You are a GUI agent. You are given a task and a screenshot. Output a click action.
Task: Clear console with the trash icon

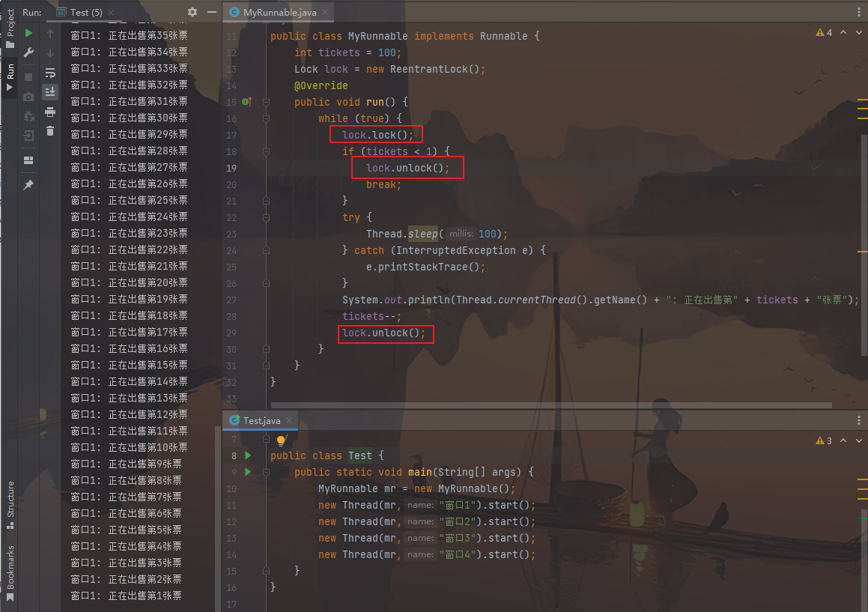[50, 131]
